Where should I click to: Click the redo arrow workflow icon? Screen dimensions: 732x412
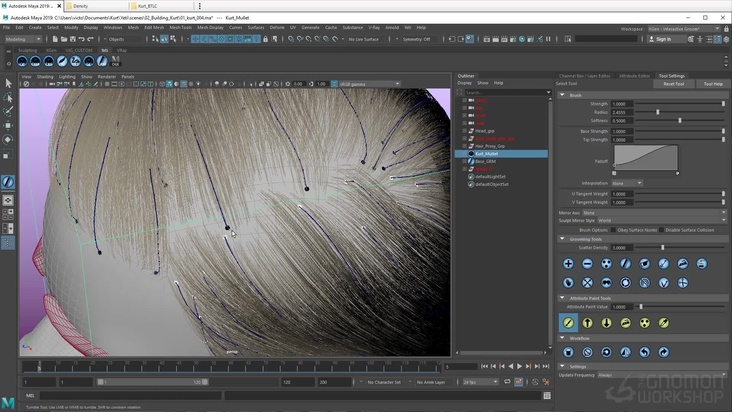(x=663, y=352)
